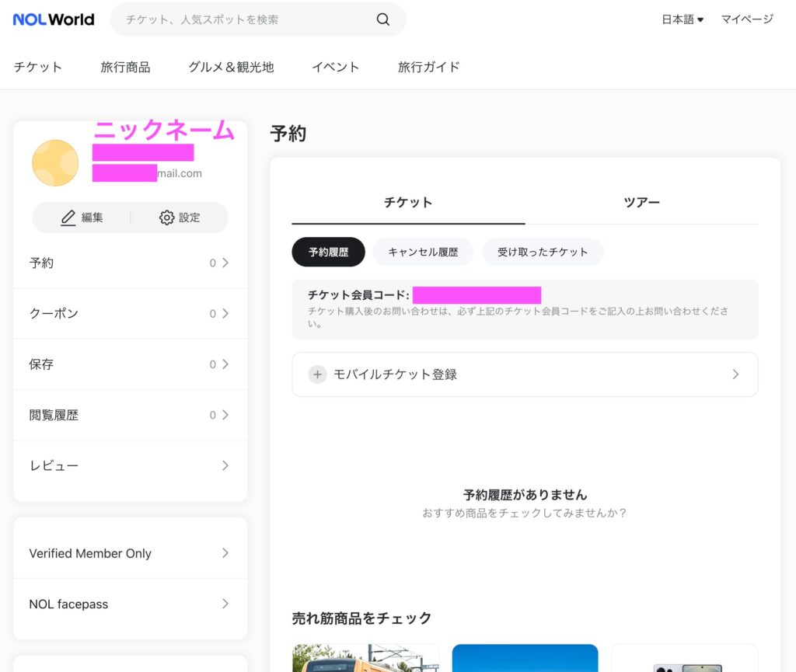Expand the クーポン sidebar row

click(130, 314)
